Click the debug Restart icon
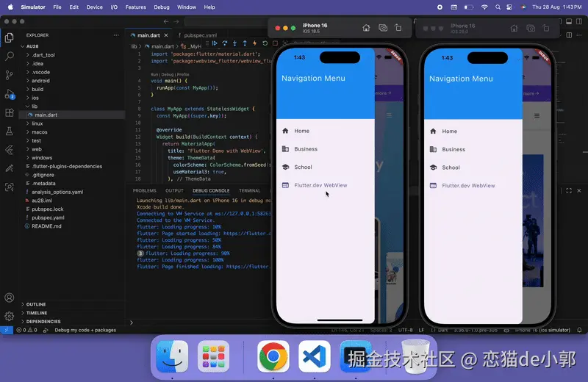 click(265, 43)
